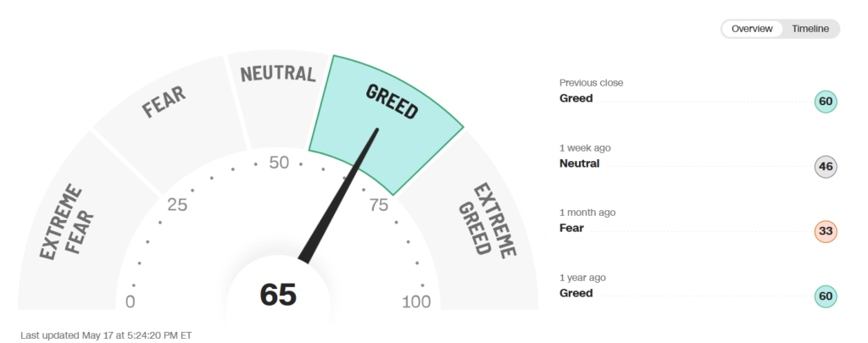Select the Overview toggle option

(752, 29)
